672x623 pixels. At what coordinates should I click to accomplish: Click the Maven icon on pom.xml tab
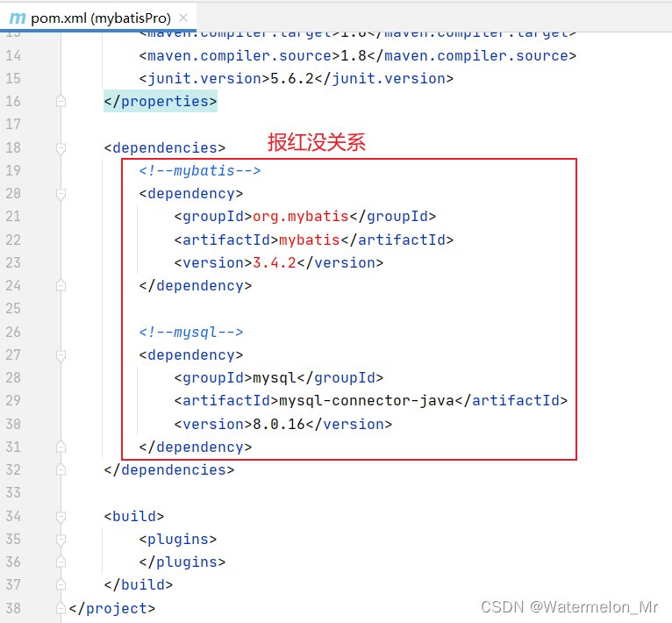point(18,18)
